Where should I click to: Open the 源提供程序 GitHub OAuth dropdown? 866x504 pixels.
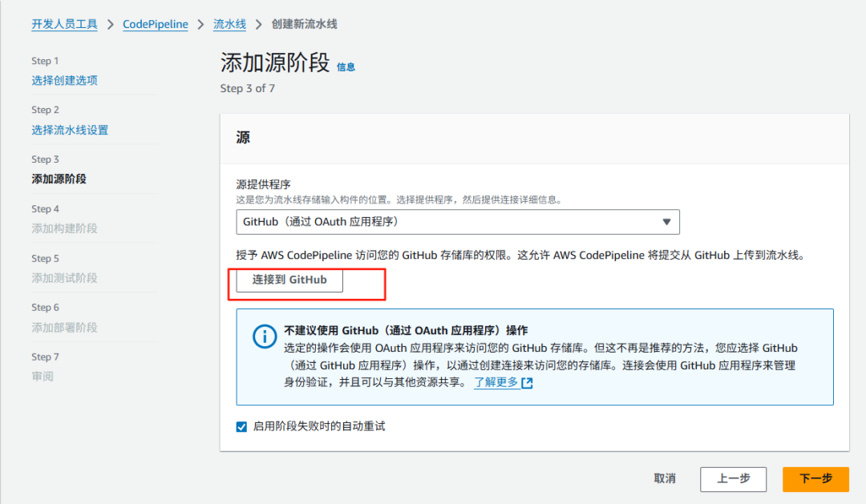click(458, 222)
